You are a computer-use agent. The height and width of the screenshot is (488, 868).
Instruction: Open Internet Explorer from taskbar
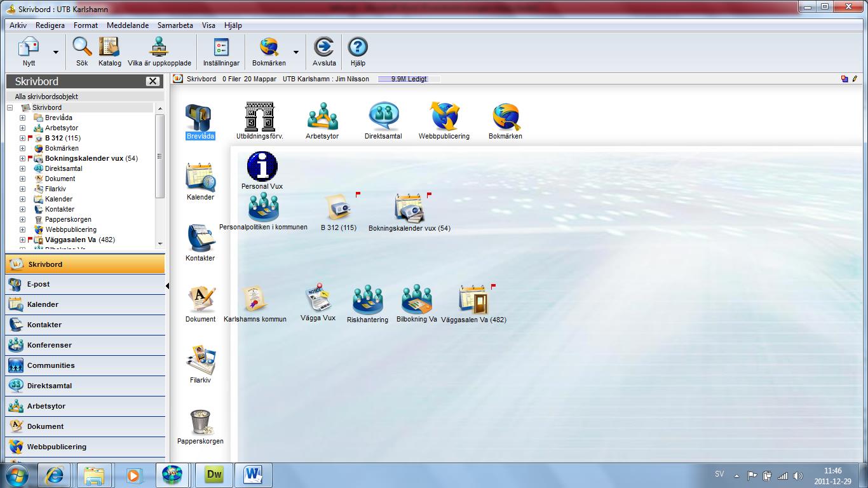54,475
